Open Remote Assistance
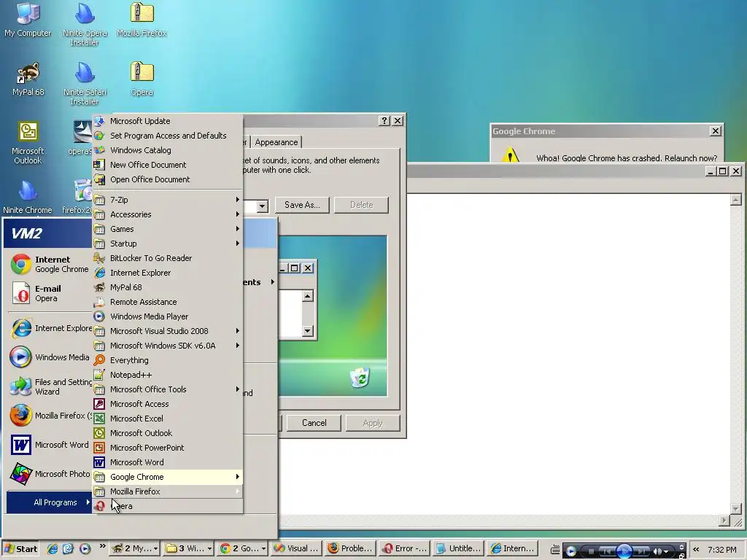Screen dimensions: 747x560 click(x=167, y=302)
